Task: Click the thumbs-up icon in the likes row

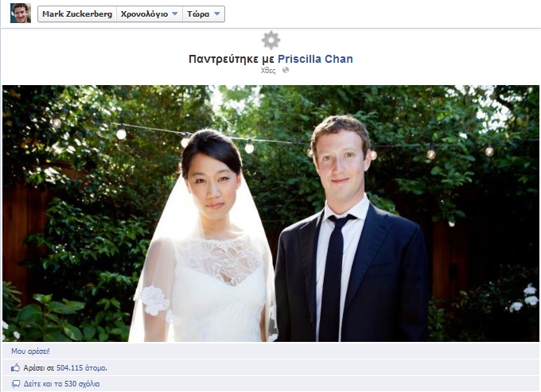Action: coord(15,368)
